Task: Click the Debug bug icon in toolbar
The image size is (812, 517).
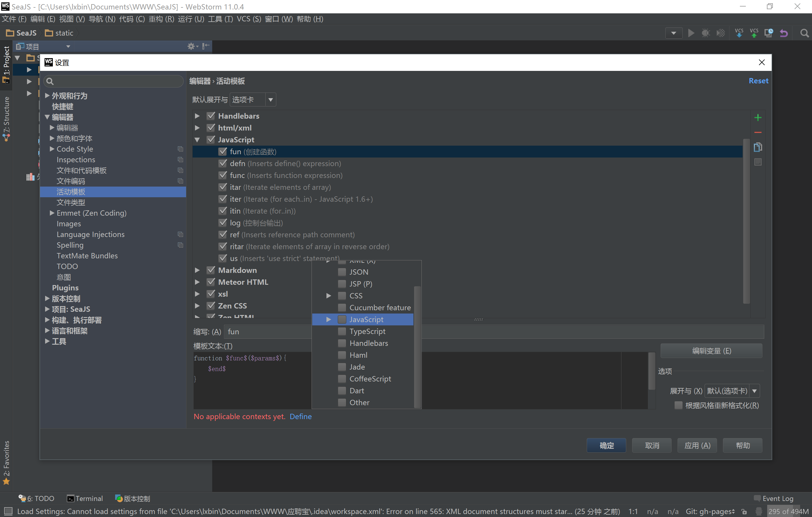Action: coord(705,33)
